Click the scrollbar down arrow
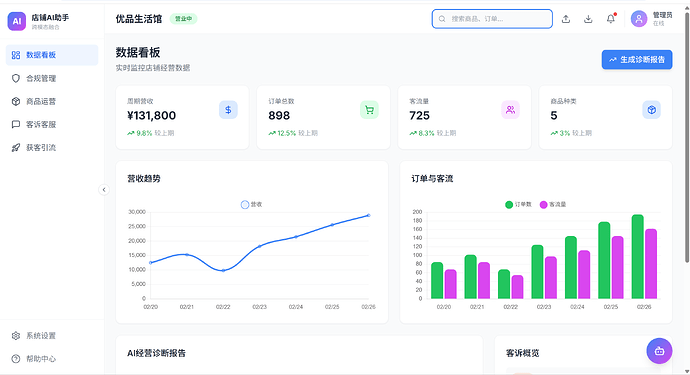Image resolution: width=690 pixels, height=375 pixels. tap(687, 372)
